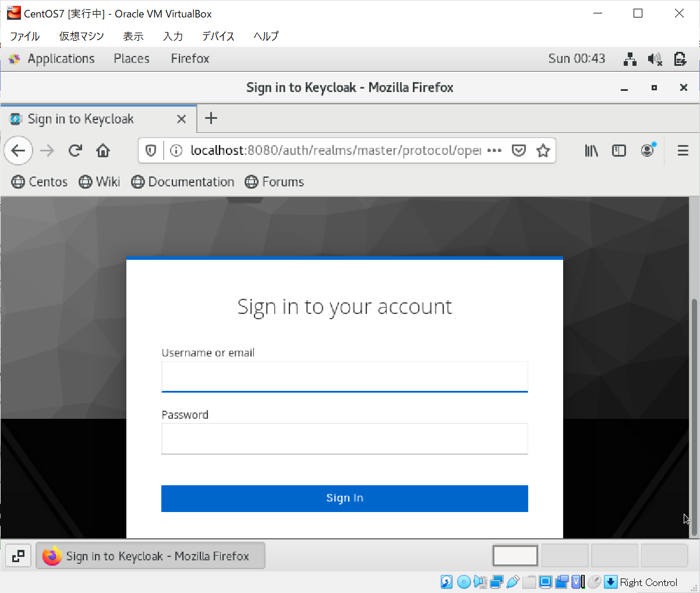This screenshot has height=593, width=700.
Task: Click the page vertical scrollbar
Action: click(x=694, y=417)
